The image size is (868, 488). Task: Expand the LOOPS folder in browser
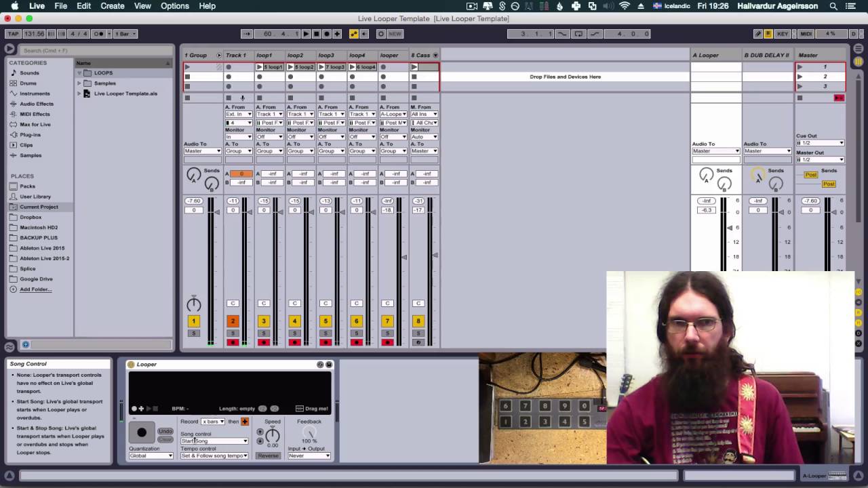[x=79, y=73]
